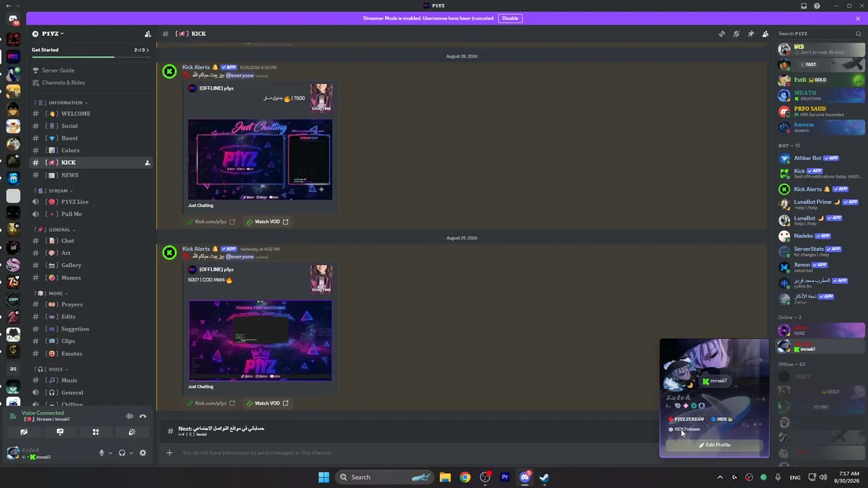Mute the microphone

pos(102,453)
